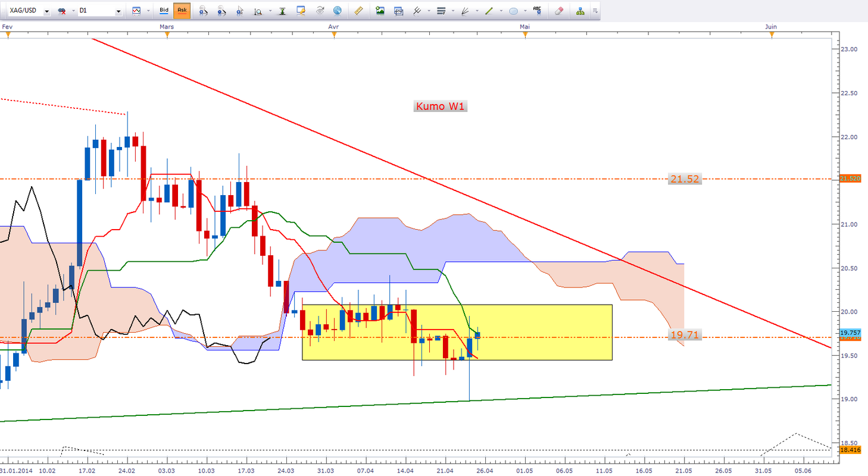Click the 21.52 level label
The height and width of the screenshot is (476, 868).
pyautogui.click(x=685, y=178)
